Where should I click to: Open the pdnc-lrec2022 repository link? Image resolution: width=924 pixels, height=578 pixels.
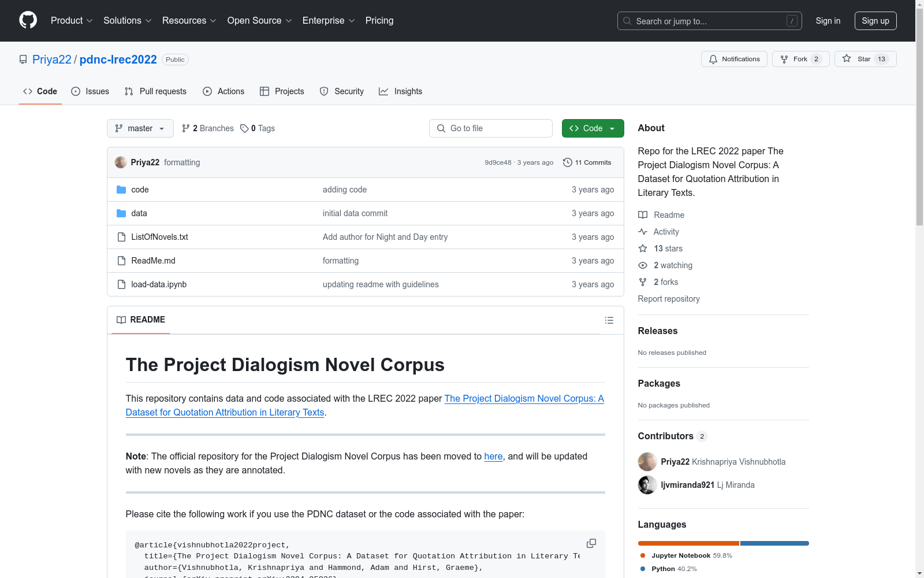[x=118, y=60]
